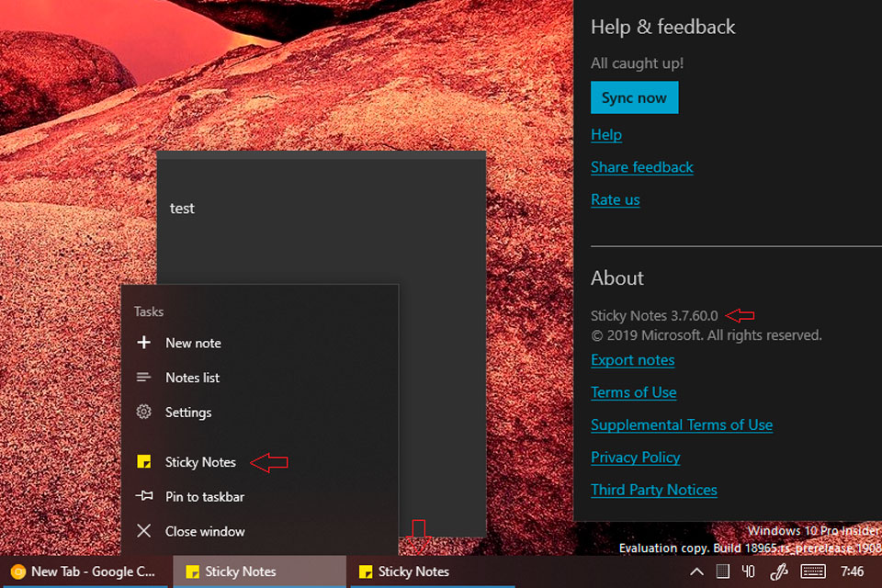The image size is (882, 588).
Task: Open Third Party Notices link
Action: [x=653, y=490]
